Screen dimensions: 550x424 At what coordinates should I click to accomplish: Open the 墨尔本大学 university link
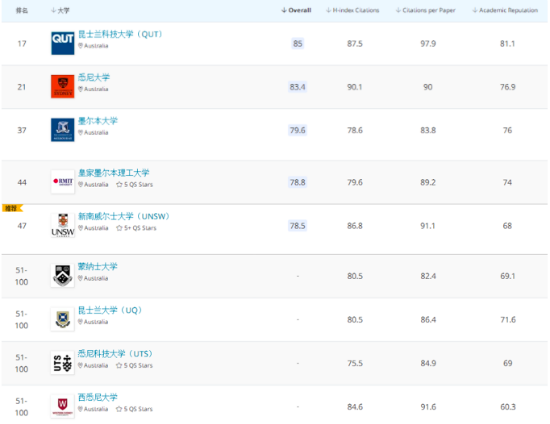coord(98,121)
